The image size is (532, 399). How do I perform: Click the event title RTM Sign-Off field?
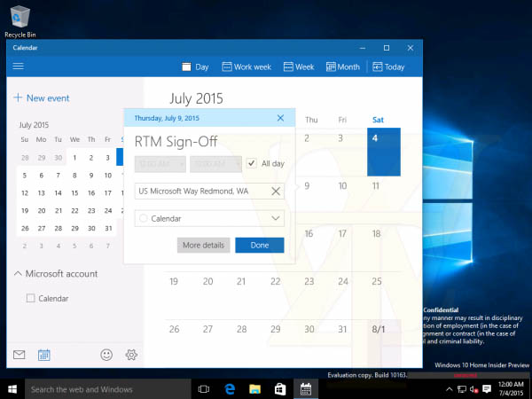tap(176, 141)
